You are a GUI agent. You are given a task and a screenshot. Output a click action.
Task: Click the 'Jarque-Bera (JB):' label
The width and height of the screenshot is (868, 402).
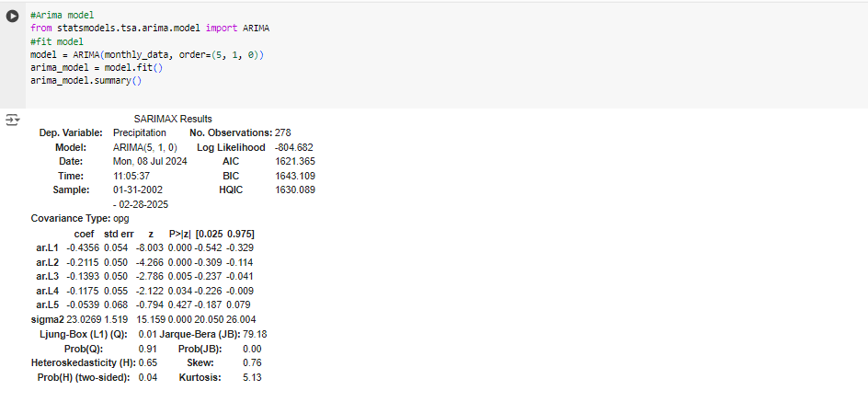point(201,334)
